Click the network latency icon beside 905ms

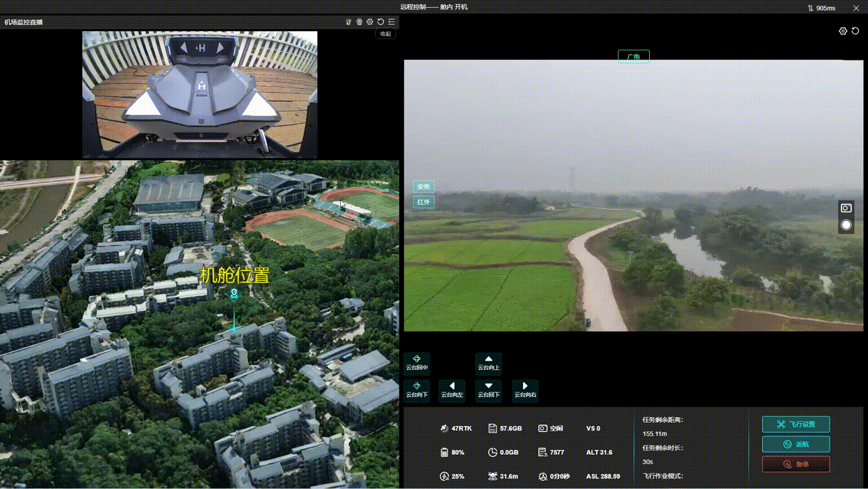(810, 8)
